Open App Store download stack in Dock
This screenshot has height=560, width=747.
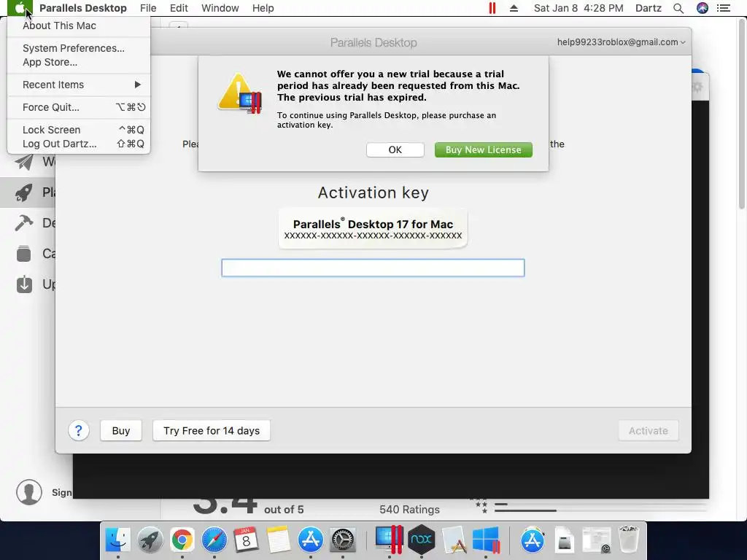532,540
